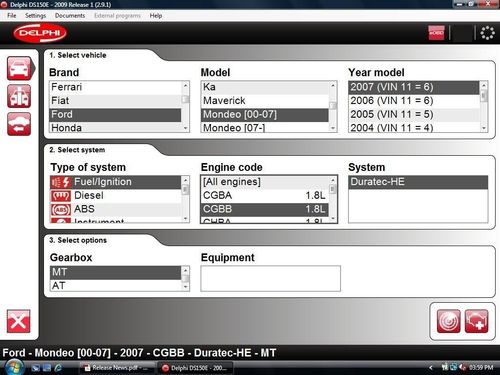Click the Delphi logo
This screenshot has width=500, height=375.
[x=40, y=33]
